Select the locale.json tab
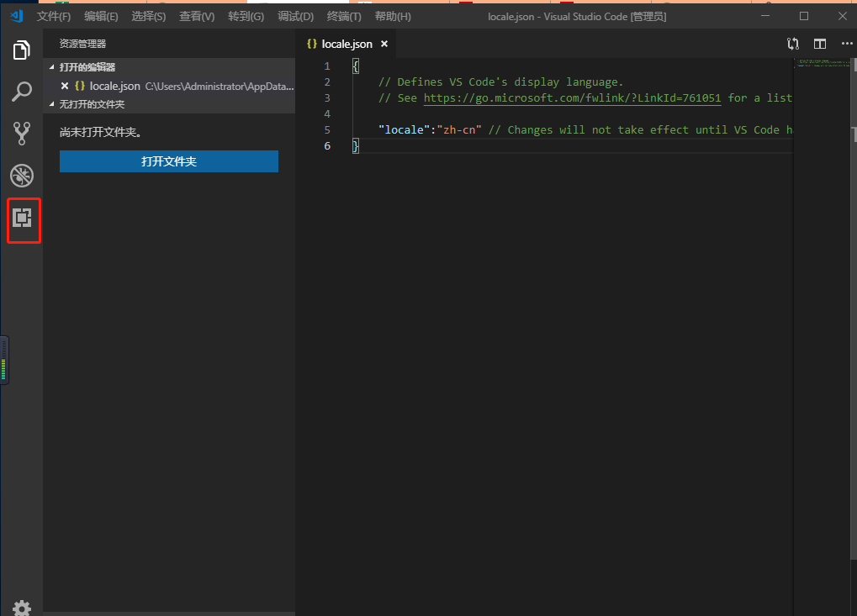857x616 pixels. tap(346, 44)
